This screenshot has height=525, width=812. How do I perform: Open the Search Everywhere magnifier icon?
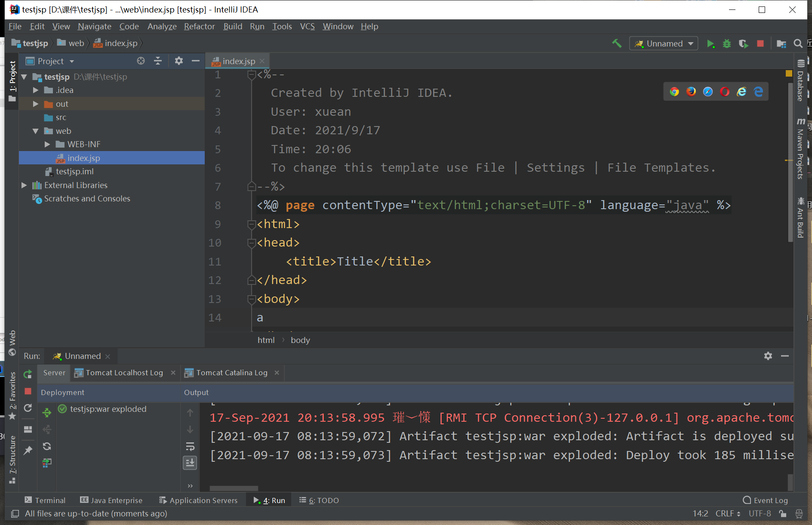coord(798,44)
